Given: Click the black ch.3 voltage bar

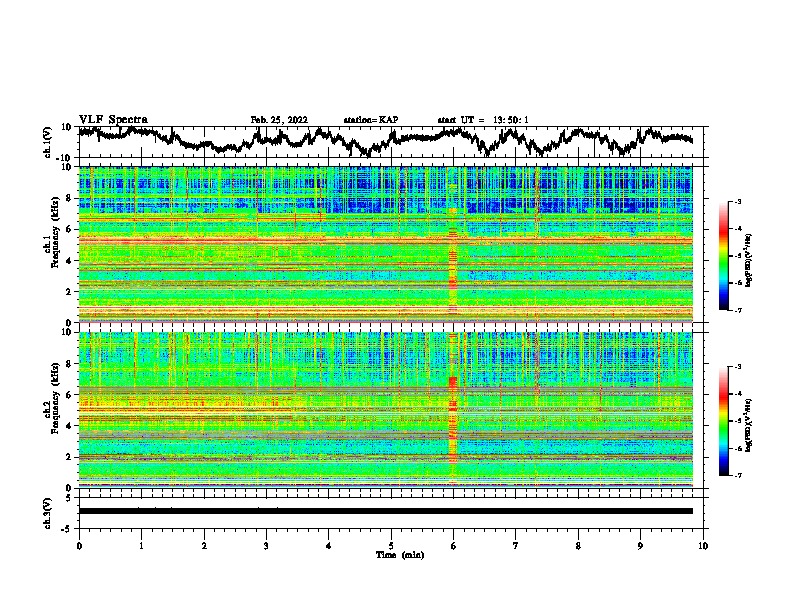Looking at the screenshot, I should point(385,511).
